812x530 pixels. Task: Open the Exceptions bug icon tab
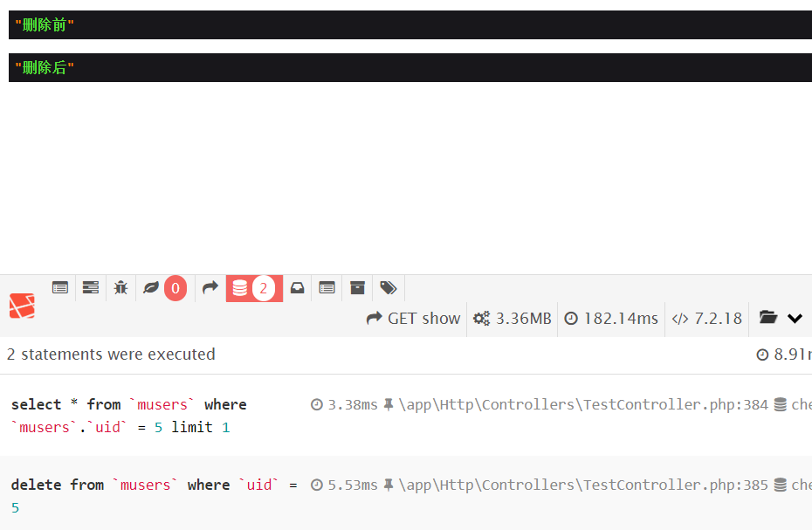[120, 287]
